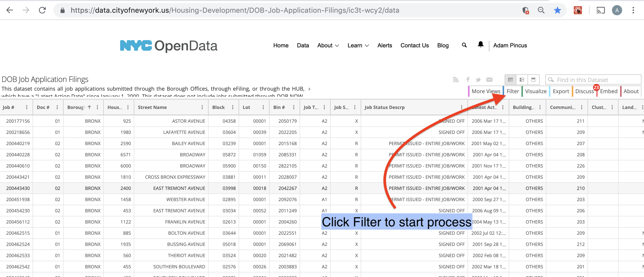Click Filter to start filtering
The width and height of the screenshot is (644, 277).
[x=513, y=91]
